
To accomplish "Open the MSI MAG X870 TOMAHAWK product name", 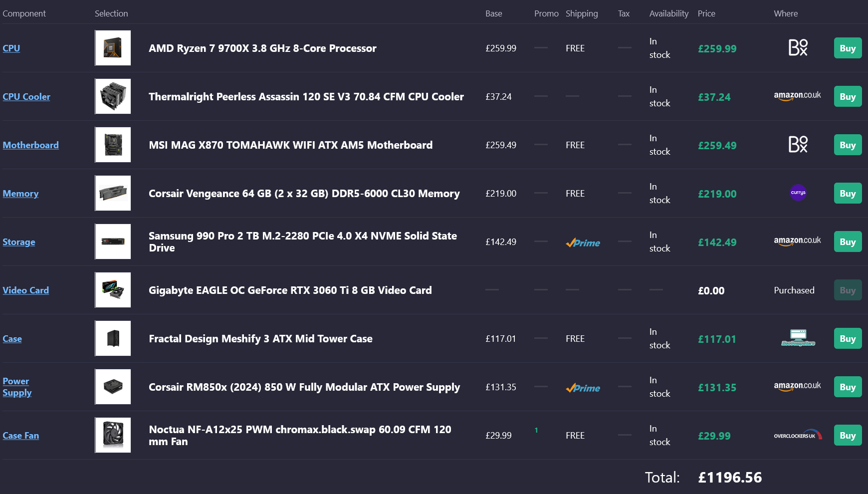I will [290, 145].
